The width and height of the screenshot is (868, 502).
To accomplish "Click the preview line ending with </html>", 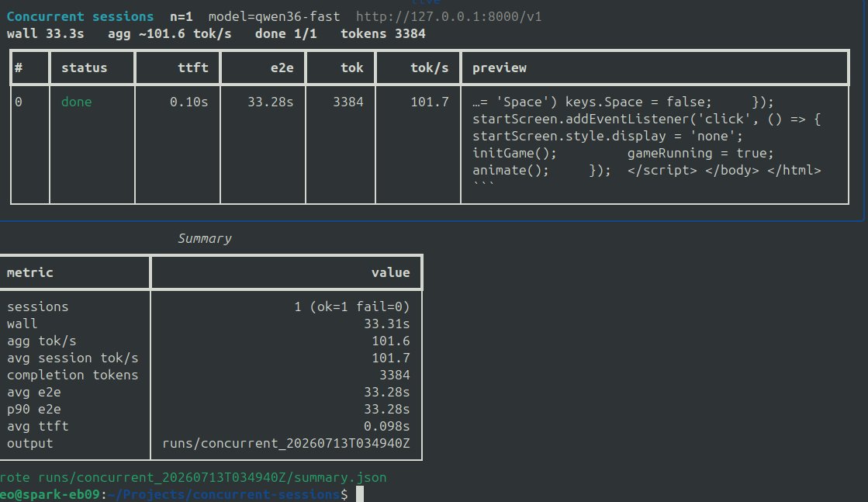I will tap(647, 171).
